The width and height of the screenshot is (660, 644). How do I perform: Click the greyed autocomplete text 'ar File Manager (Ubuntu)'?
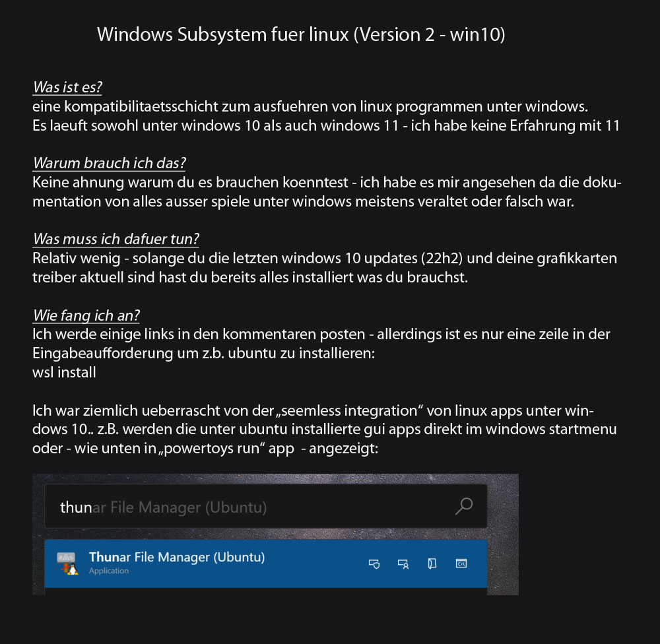180,507
